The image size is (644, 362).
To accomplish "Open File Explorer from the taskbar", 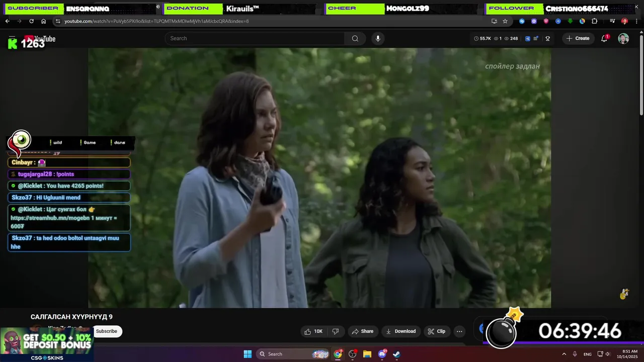I will tap(367, 354).
